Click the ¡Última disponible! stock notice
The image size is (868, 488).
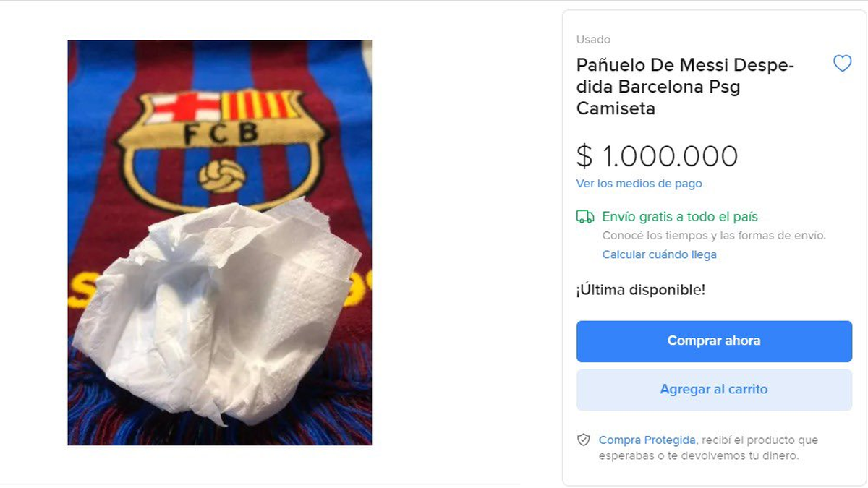pyautogui.click(x=640, y=290)
